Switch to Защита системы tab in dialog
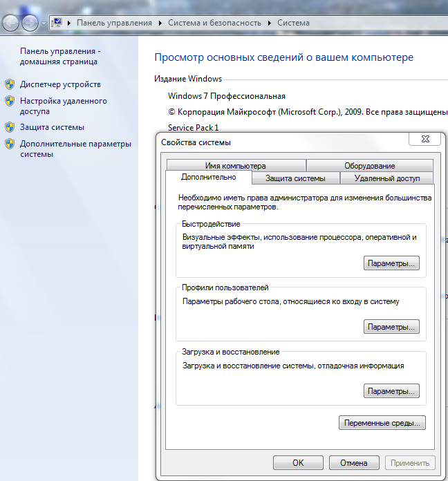The height and width of the screenshot is (481, 448). 295,178
